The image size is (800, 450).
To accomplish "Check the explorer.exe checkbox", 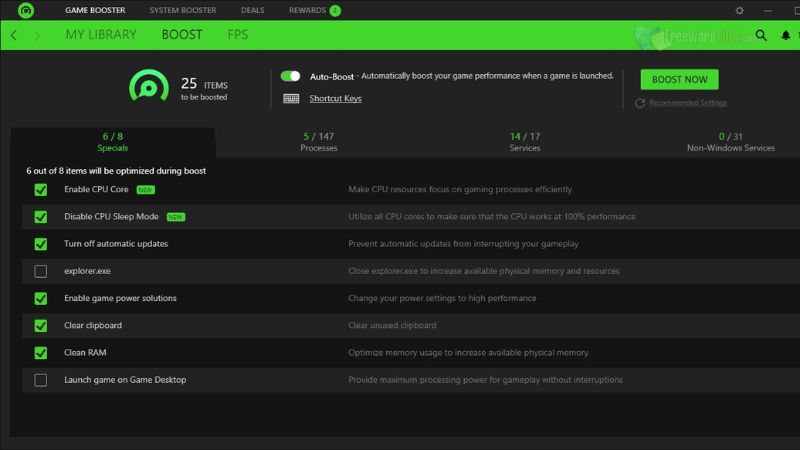I will click(41, 271).
